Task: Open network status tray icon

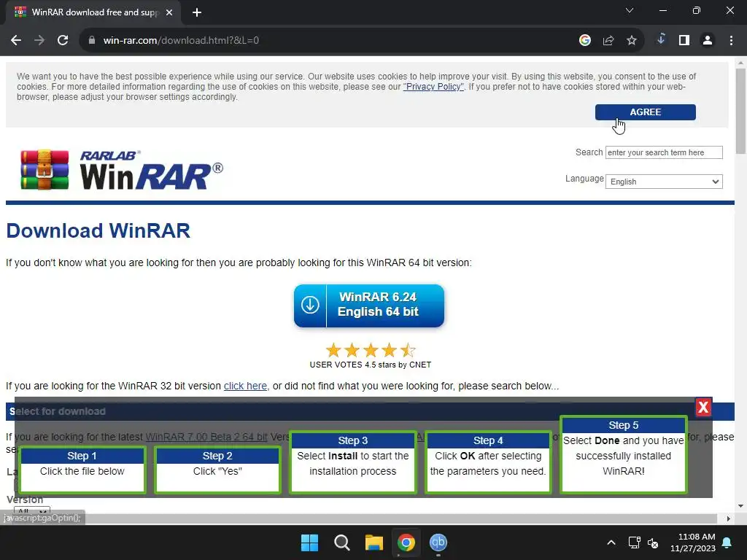Action: 634,542
